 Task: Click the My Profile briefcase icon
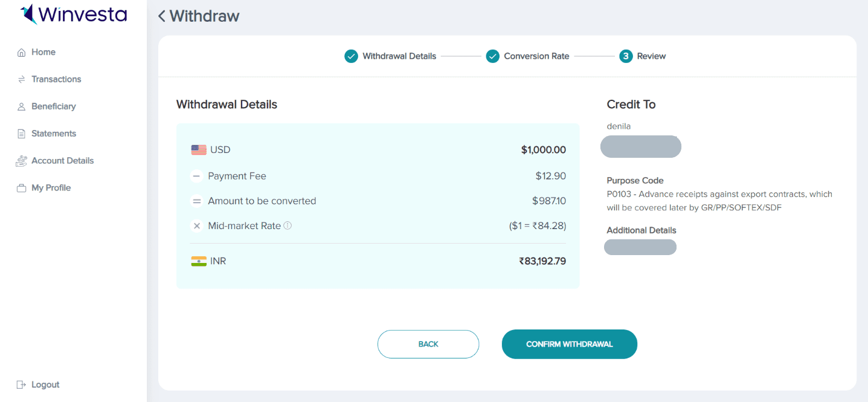pyautogui.click(x=22, y=188)
